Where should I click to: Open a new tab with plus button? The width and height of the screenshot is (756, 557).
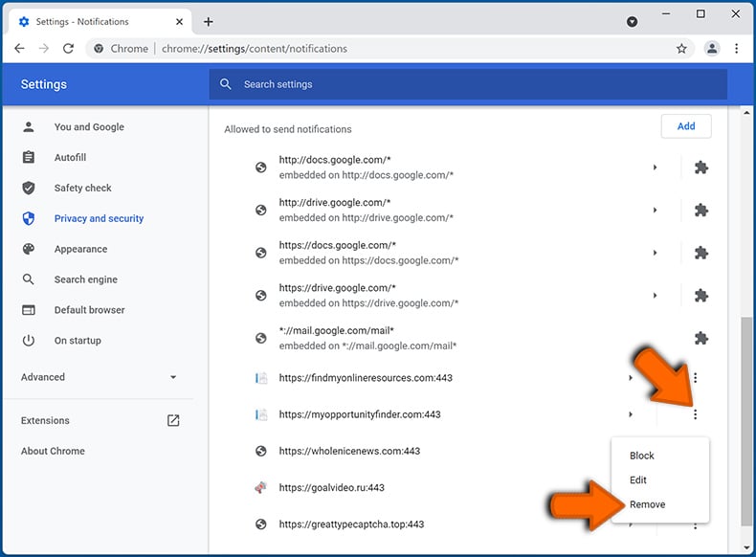[x=209, y=22]
